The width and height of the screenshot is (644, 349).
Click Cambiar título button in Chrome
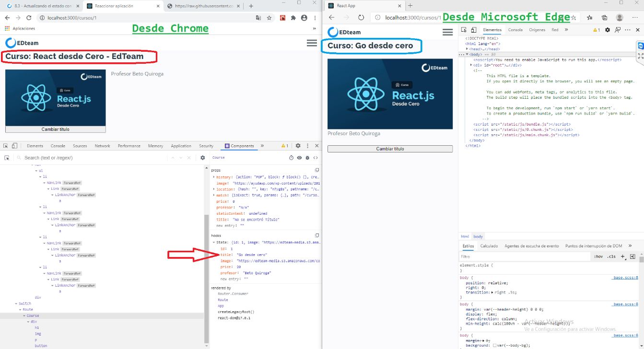coord(55,129)
